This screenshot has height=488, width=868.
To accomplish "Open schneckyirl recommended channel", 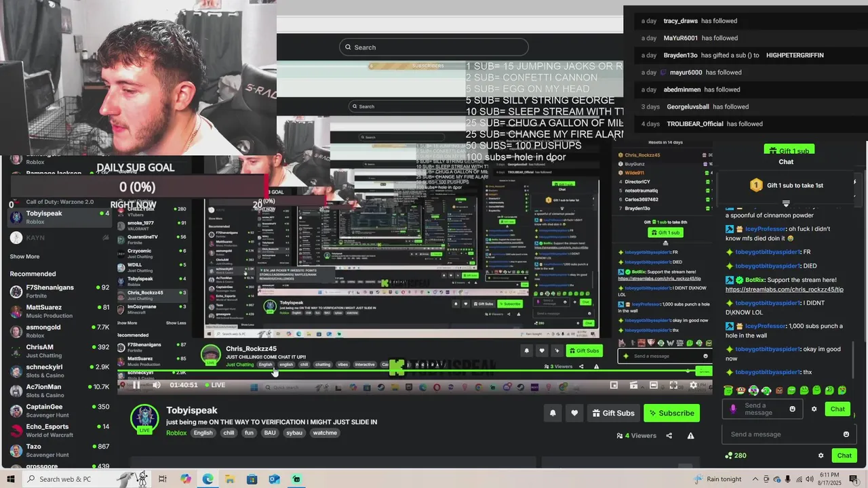I will pos(60,371).
